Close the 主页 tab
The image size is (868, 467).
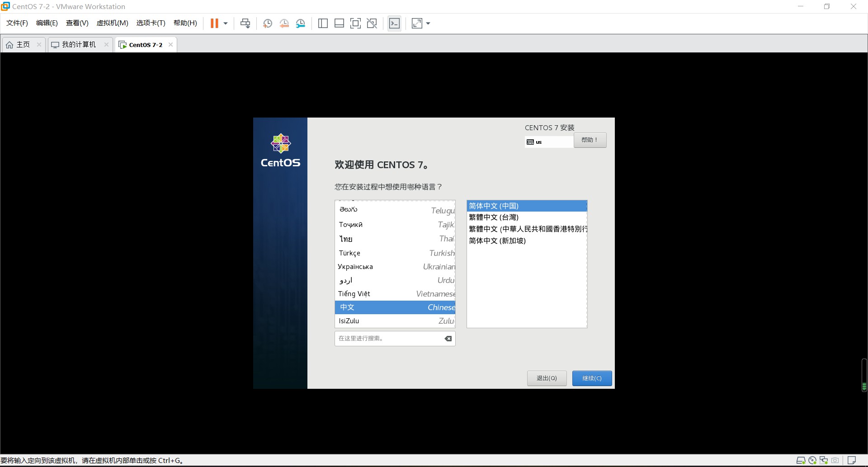tap(39, 44)
